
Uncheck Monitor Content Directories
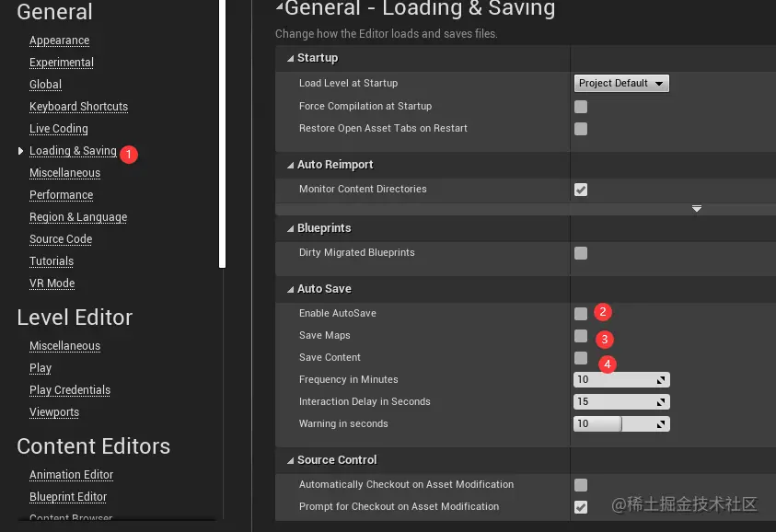pyautogui.click(x=581, y=190)
